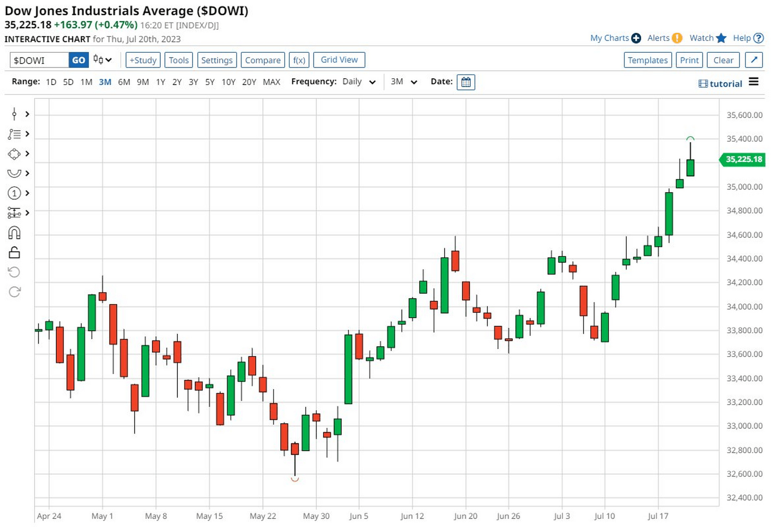Toggle the drawings lock icon
The width and height of the screenshot is (778, 532).
tap(14, 252)
